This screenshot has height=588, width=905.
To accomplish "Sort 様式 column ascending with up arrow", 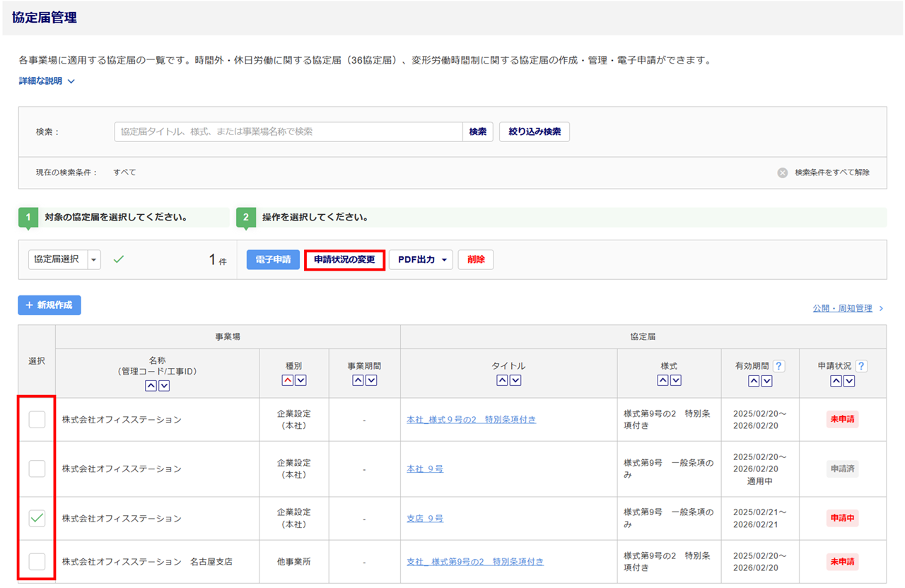I will [662, 380].
